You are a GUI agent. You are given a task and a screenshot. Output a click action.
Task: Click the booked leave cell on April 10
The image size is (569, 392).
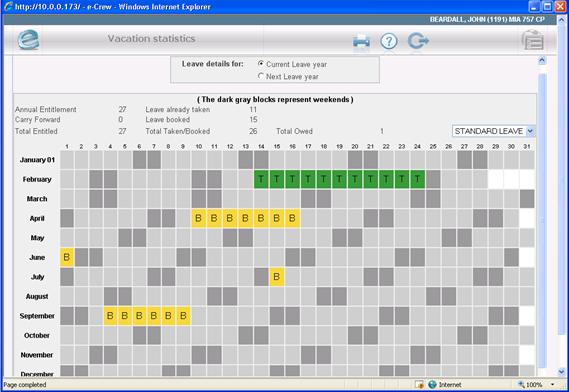pyautogui.click(x=198, y=218)
